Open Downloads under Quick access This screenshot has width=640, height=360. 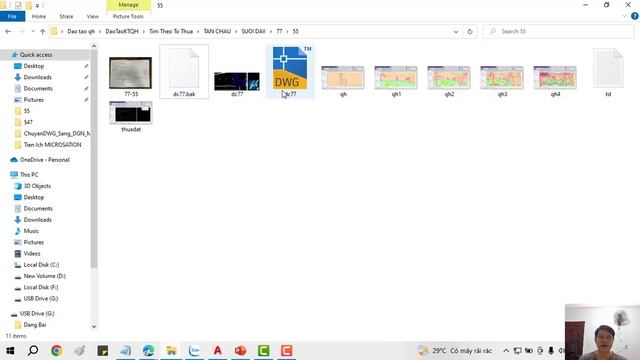pyautogui.click(x=37, y=77)
